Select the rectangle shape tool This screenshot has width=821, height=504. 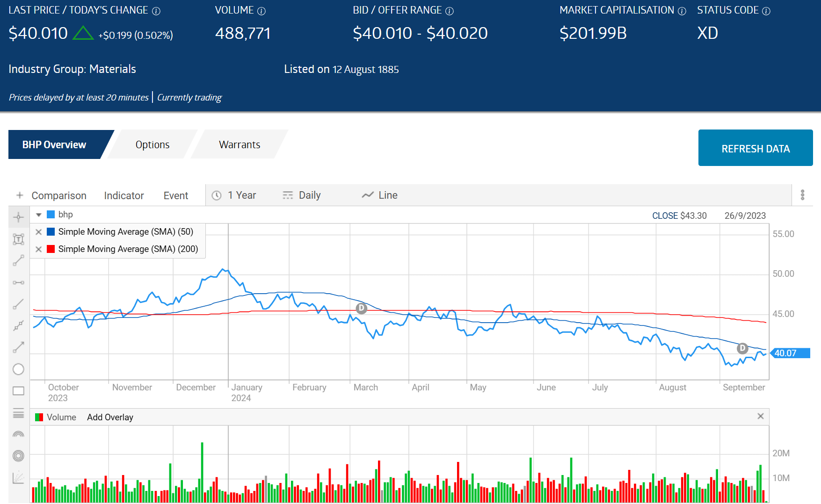[18, 391]
